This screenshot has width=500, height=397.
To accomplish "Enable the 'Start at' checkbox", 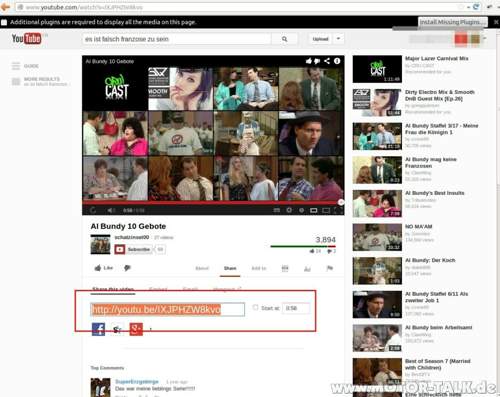I will tap(255, 307).
